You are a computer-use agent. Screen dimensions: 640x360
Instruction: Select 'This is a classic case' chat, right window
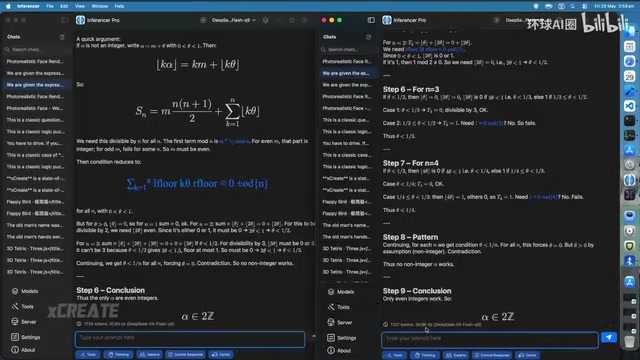[346, 155]
